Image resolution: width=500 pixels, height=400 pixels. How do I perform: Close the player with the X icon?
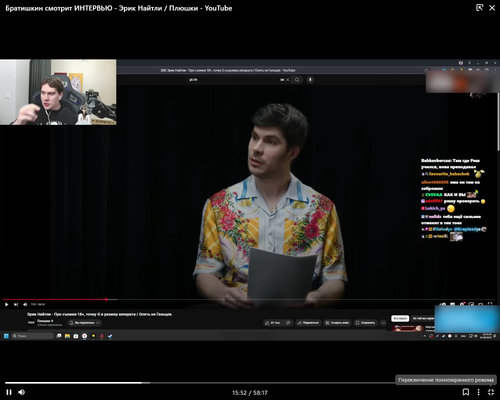[492, 8]
